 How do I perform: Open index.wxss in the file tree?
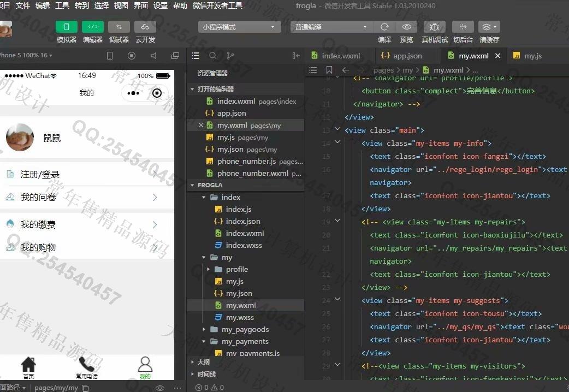[245, 245]
